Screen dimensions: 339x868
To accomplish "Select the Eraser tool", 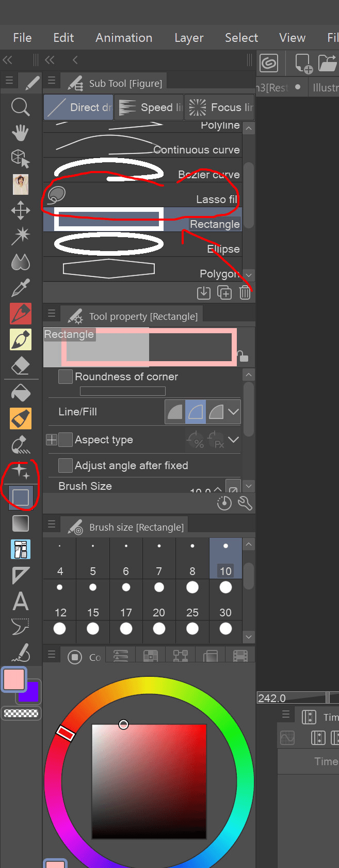I will (20, 365).
